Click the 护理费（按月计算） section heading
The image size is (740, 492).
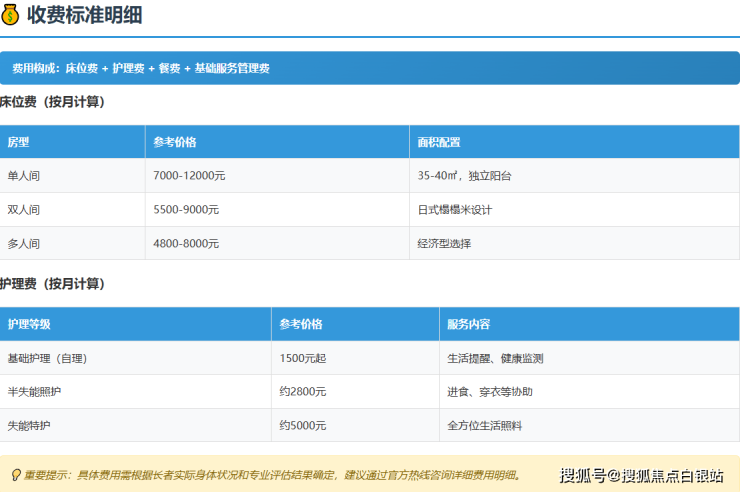[53, 284]
